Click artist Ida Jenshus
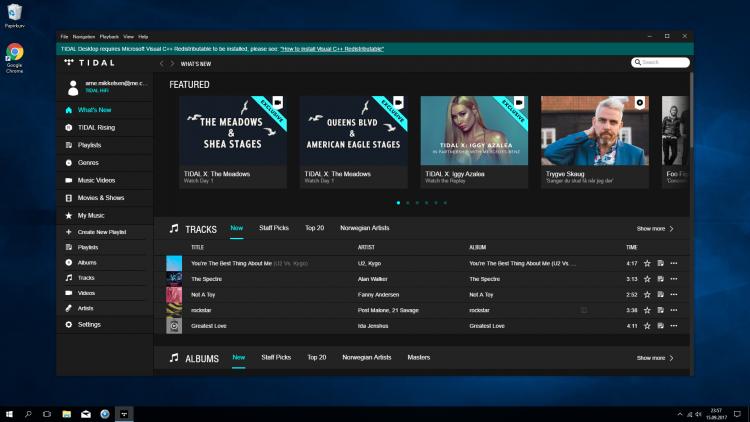Image resolution: width=750 pixels, height=422 pixels. tap(373, 326)
